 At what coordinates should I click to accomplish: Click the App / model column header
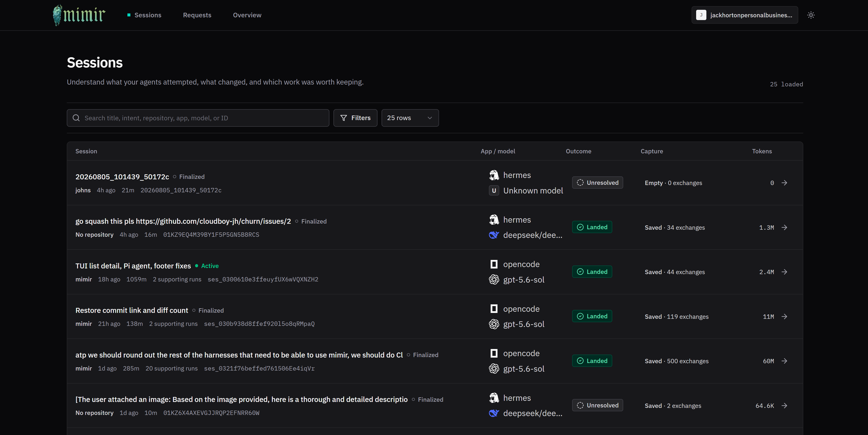click(498, 151)
